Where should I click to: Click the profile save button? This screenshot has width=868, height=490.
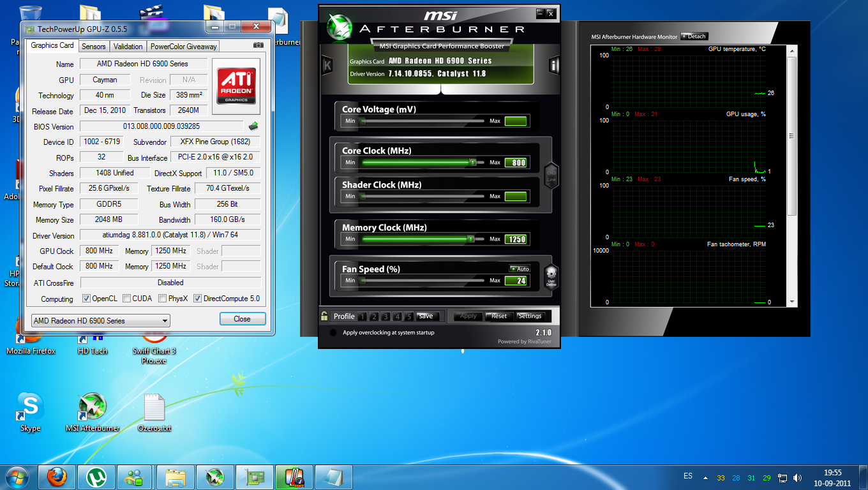[x=426, y=316]
